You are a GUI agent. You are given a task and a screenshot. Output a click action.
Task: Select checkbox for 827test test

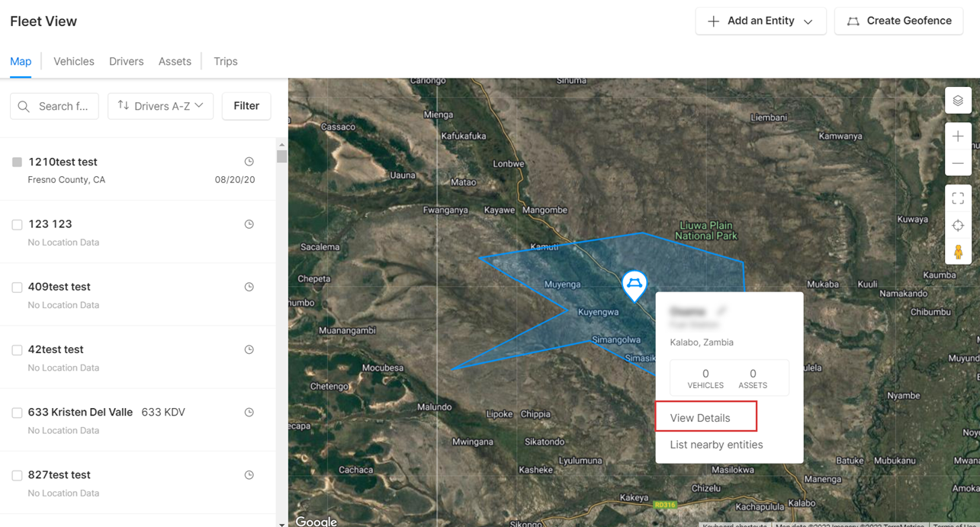[17, 475]
